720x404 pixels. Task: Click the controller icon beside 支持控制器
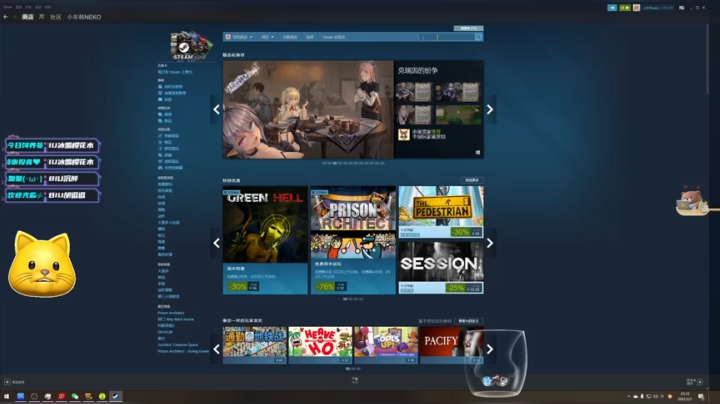(x=160, y=168)
